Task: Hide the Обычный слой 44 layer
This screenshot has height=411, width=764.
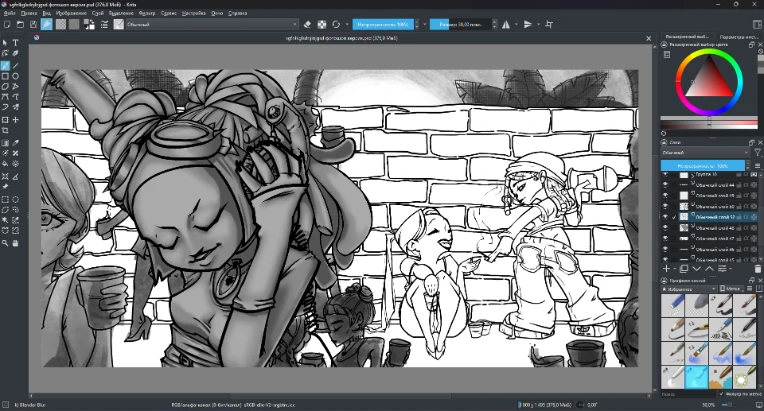Action: point(665,185)
